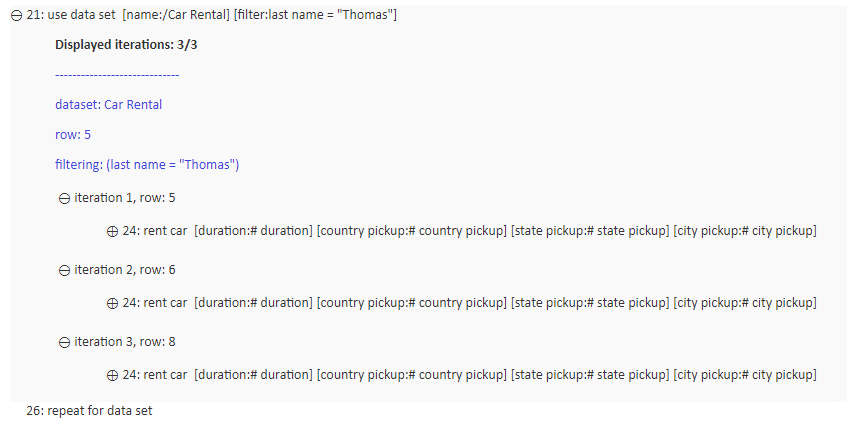Select the '26: repeat for data set' line
The width and height of the screenshot is (847, 429).
[89, 411]
